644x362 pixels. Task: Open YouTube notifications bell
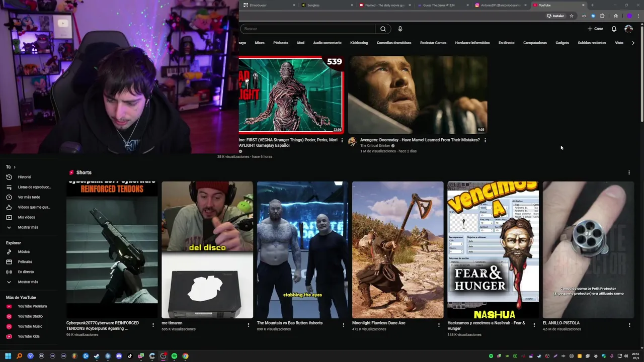coord(614,29)
